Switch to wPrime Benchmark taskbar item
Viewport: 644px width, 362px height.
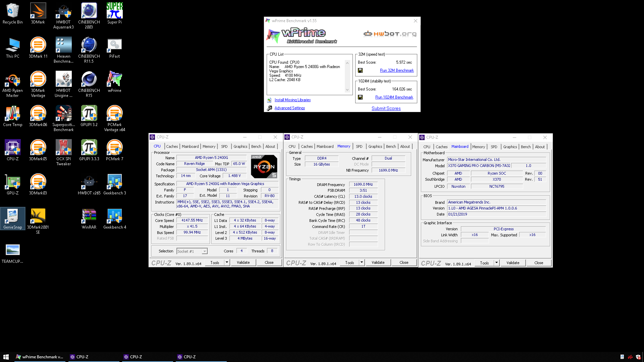click(40, 357)
